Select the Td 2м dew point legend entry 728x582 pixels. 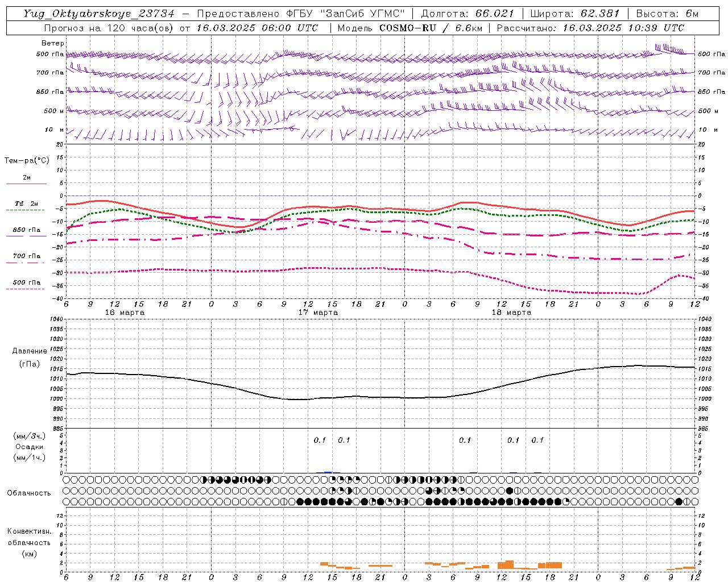tap(27, 203)
